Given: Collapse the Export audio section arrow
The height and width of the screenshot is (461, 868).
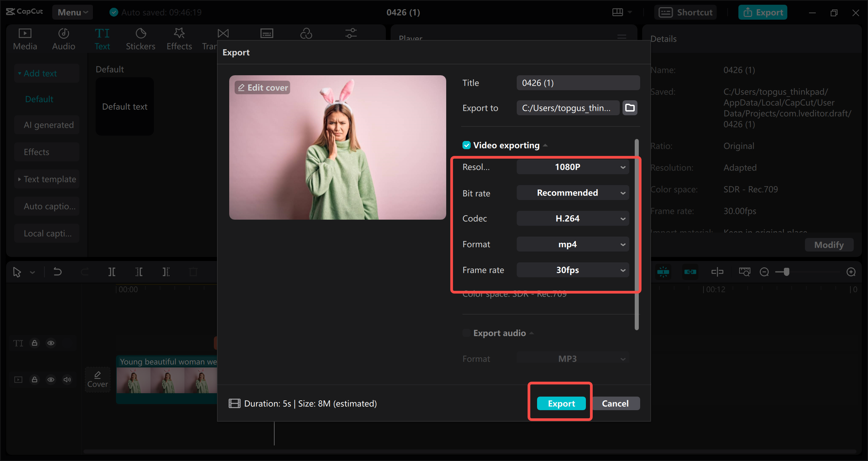Looking at the screenshot, I should tap(532, 333).
